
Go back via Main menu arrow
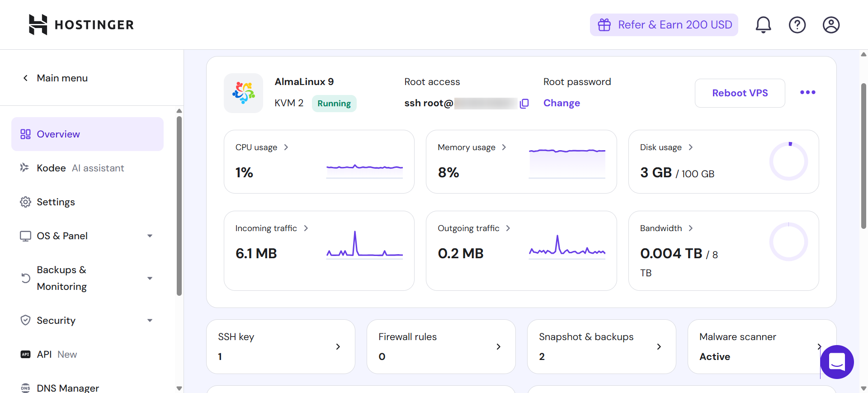pos(26,78)
